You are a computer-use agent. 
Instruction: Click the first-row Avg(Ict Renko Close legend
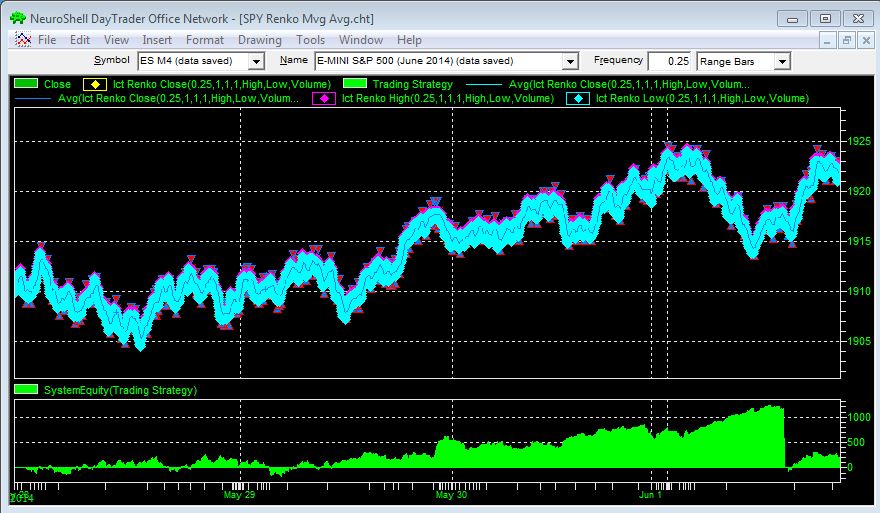pos(629,84)
